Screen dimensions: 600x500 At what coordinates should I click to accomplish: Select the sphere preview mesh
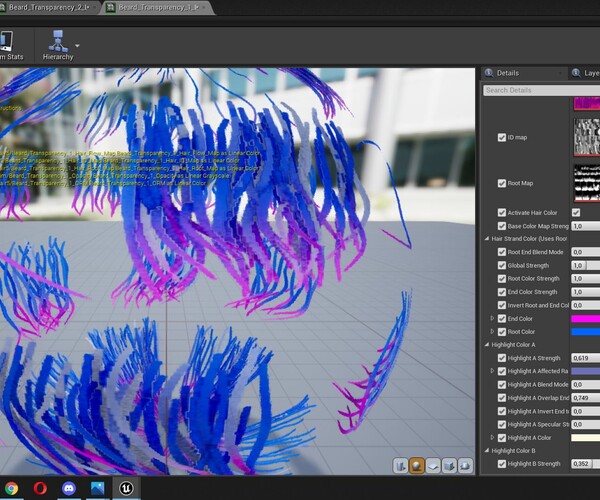point(417,466)
